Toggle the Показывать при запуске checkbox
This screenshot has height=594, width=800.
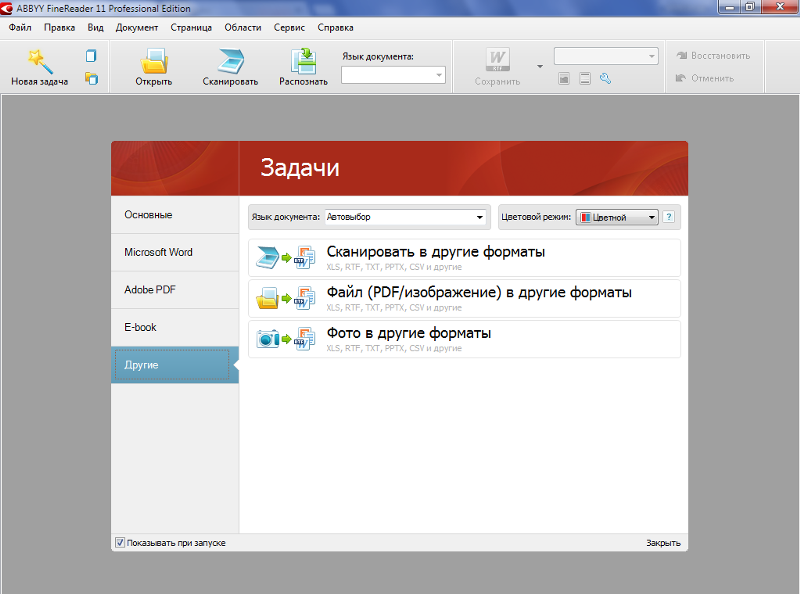tap(120, 542)
